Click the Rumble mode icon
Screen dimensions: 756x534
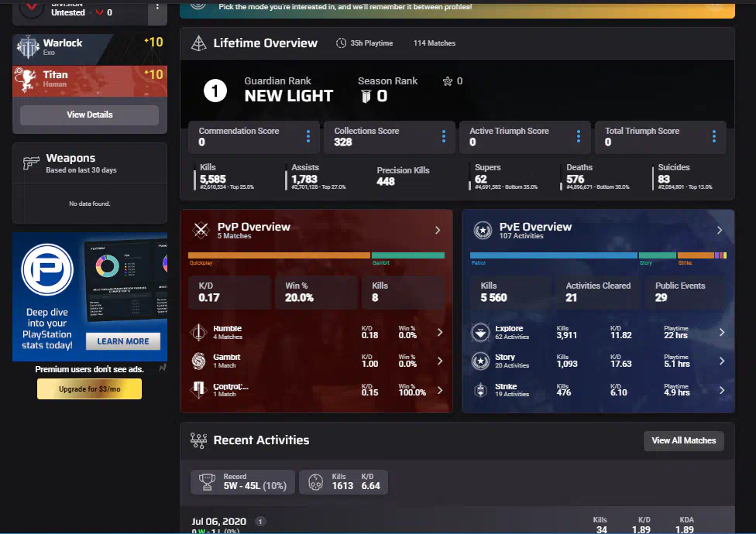click(x=198, y=332)
